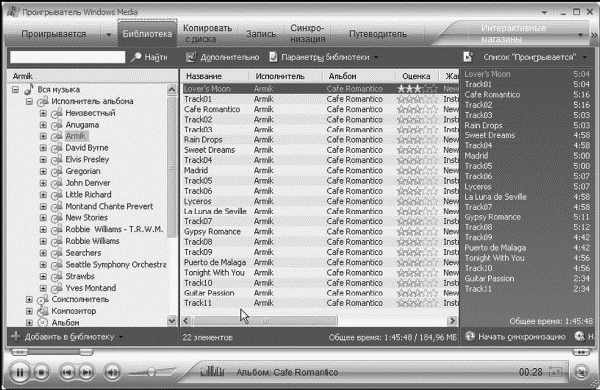Pause playback with the pause button
The height and width of the screenshot is (390, 600).
tap(20, 372)
